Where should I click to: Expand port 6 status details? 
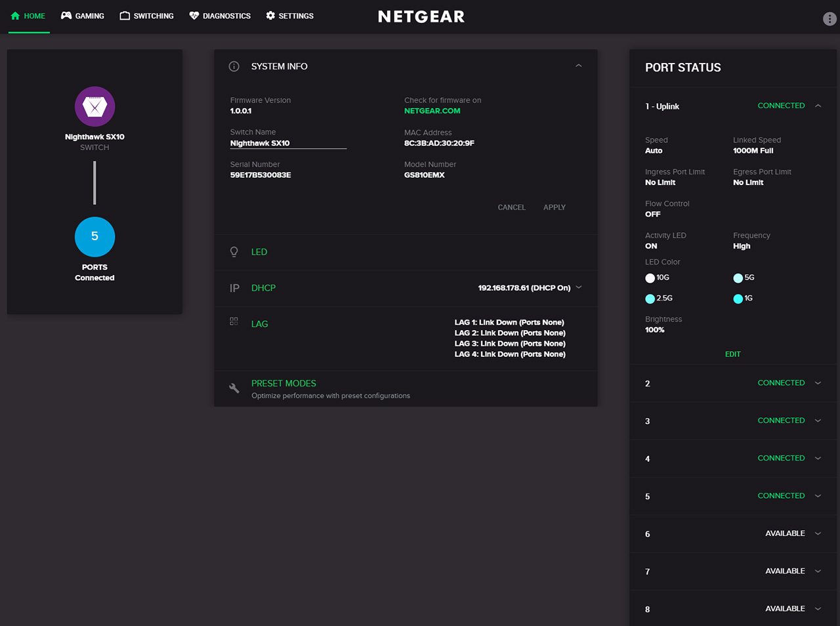coord(818,533)
